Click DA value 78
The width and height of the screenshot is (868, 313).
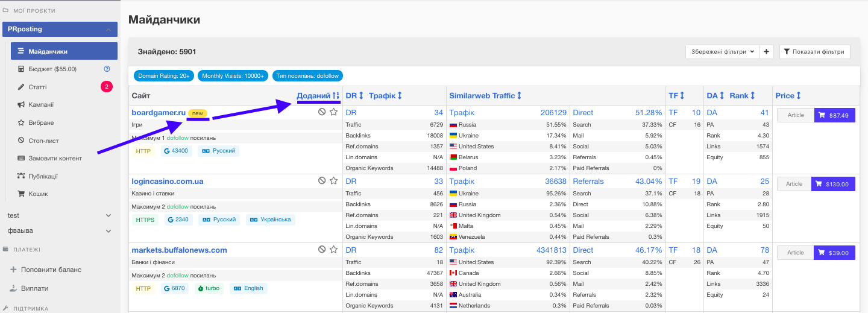(764, 250)
